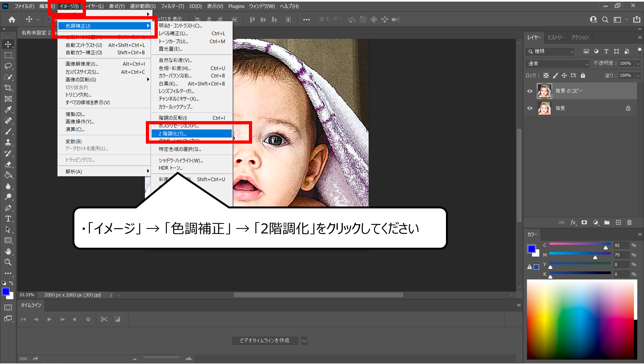
Task: Select the Frame tool
Action: (8, 99)
